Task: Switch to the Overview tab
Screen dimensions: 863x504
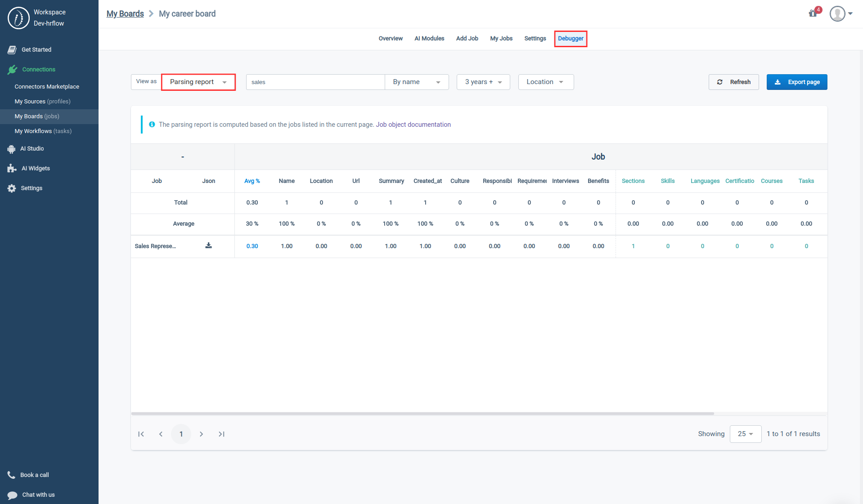Action: (390, 39)
